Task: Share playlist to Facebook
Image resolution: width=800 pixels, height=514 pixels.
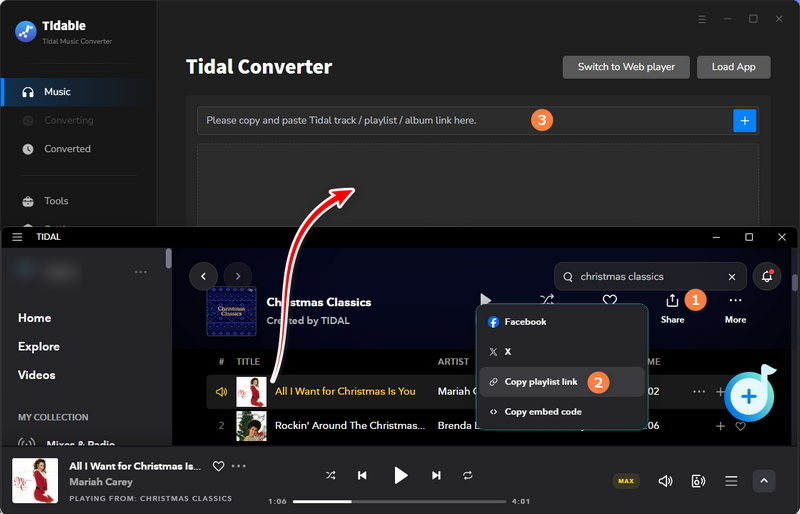Action: click(563, 322)
